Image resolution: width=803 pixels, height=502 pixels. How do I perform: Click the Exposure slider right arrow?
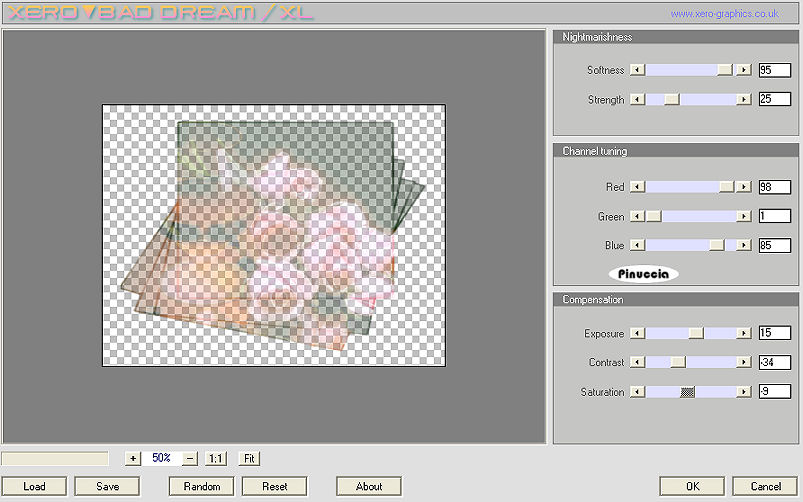(x=744, y=333)
